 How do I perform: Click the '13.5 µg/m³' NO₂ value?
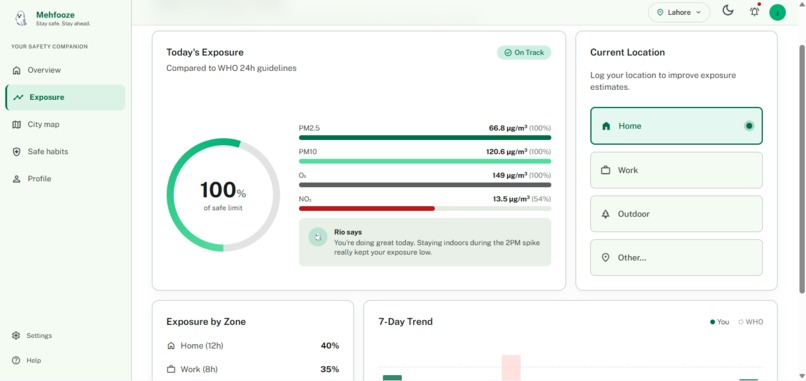coord(510,199)
